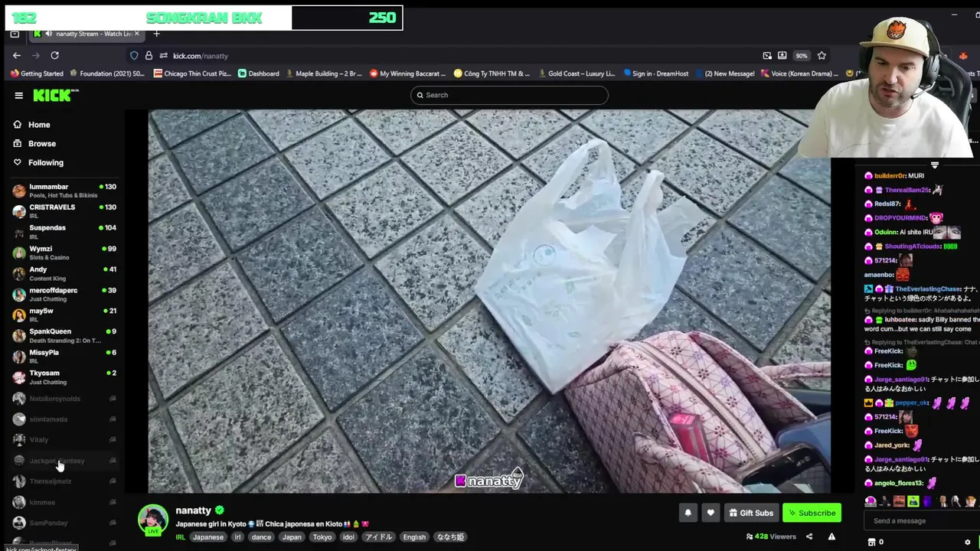This screenshot has width=980, height=551.
Task: Open Suspendas channel in sidebar
Action: click(64, 232)
